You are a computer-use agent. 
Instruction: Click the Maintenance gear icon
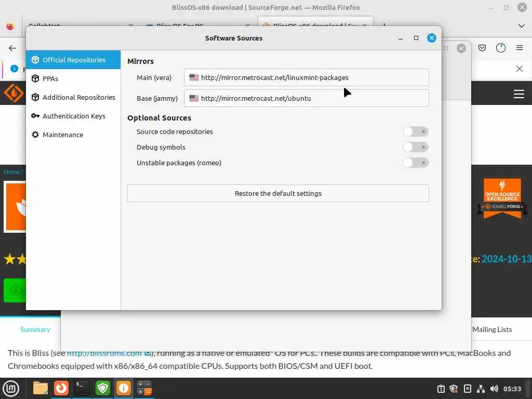tap(35, 135)
